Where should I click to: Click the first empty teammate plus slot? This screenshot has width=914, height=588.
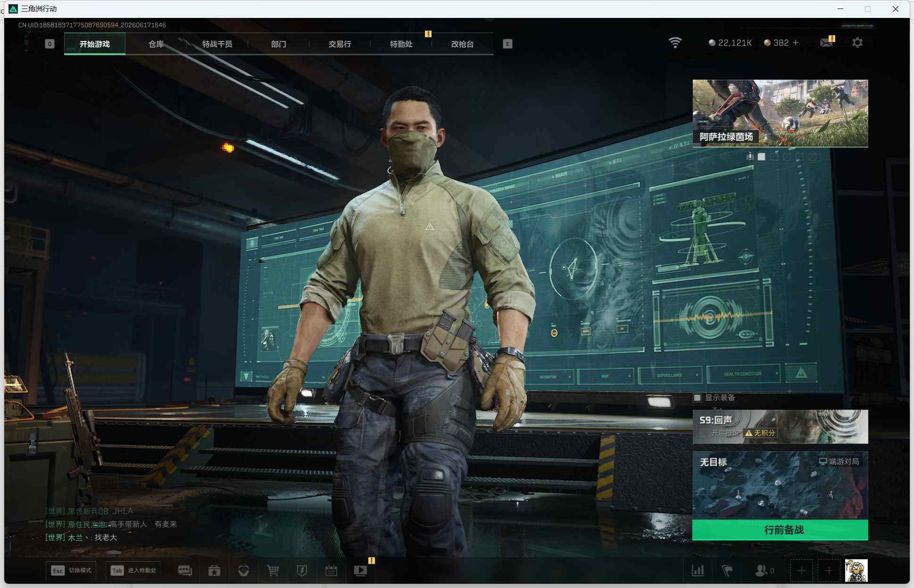tap(801, 571)
